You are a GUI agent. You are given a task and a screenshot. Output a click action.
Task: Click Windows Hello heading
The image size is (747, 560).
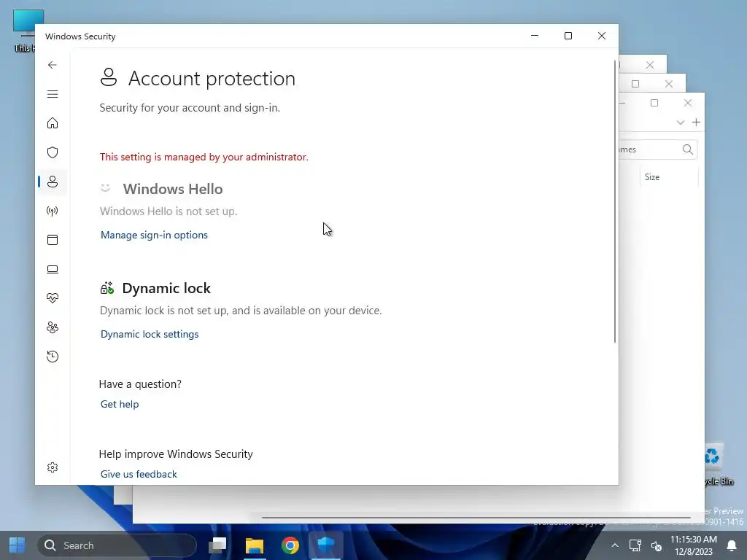coord(172,189)
